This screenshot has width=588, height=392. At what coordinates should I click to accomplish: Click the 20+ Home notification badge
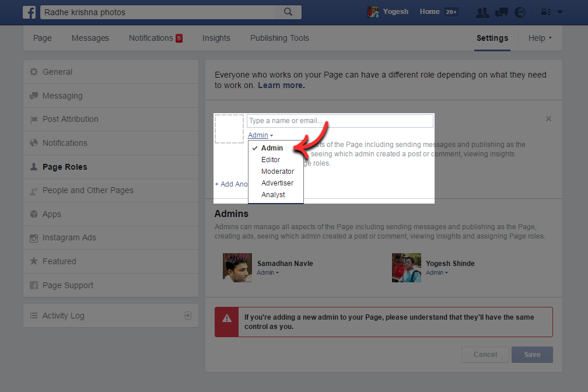coord(451,12)
